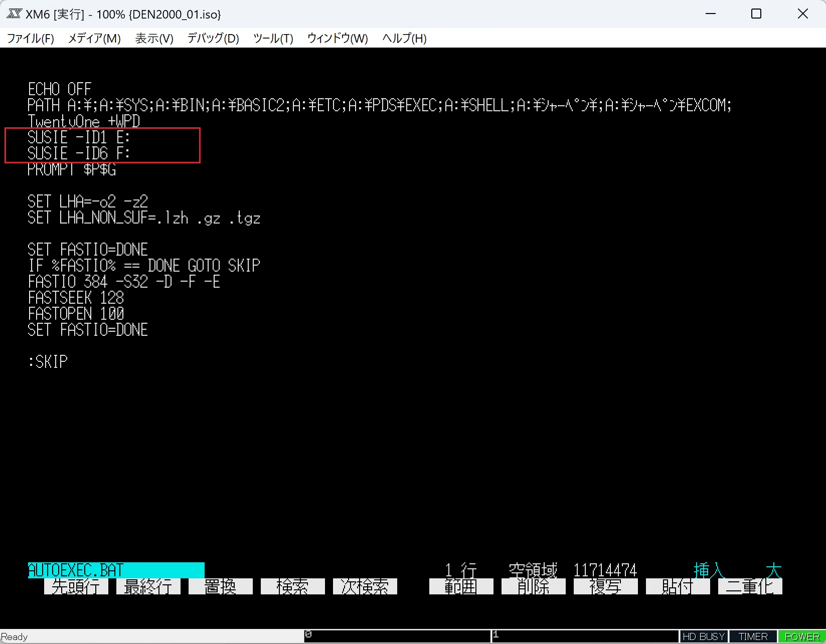Click the TwentyOne +WPD line
The image size is (826, 644).
(x=84, y=121)
